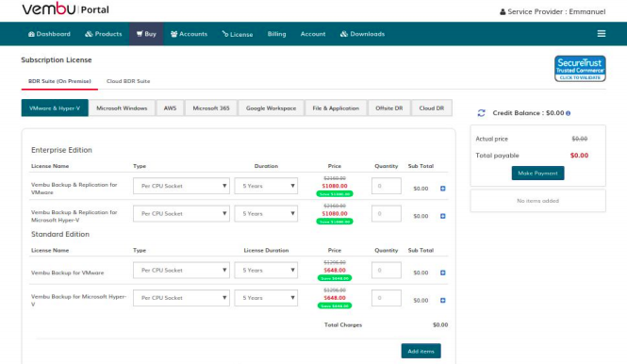
Task: Open the License Duration dropdown for Vembu Backup for VMware
Action: [266, 271]
